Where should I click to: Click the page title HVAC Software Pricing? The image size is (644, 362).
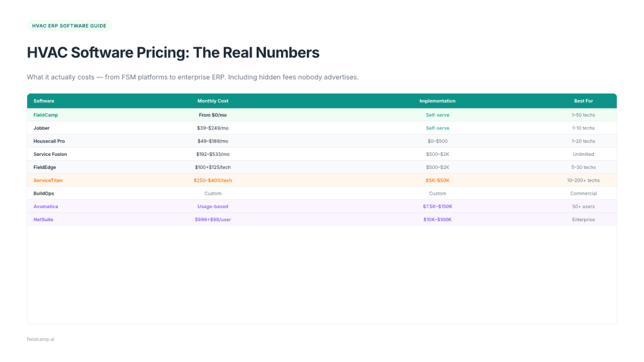172,52
